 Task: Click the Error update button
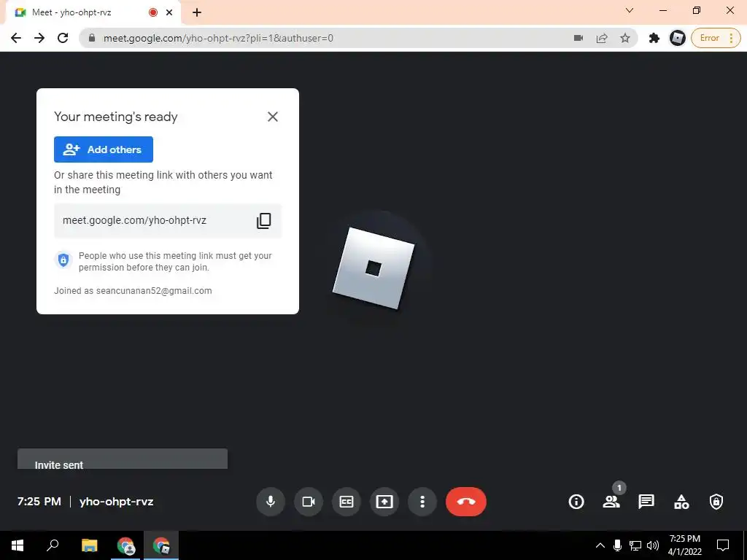coord(716,38)
